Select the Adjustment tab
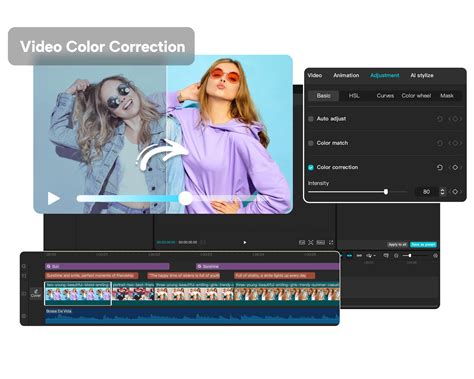This screenshot has width=474, height=379. (384, 75)
